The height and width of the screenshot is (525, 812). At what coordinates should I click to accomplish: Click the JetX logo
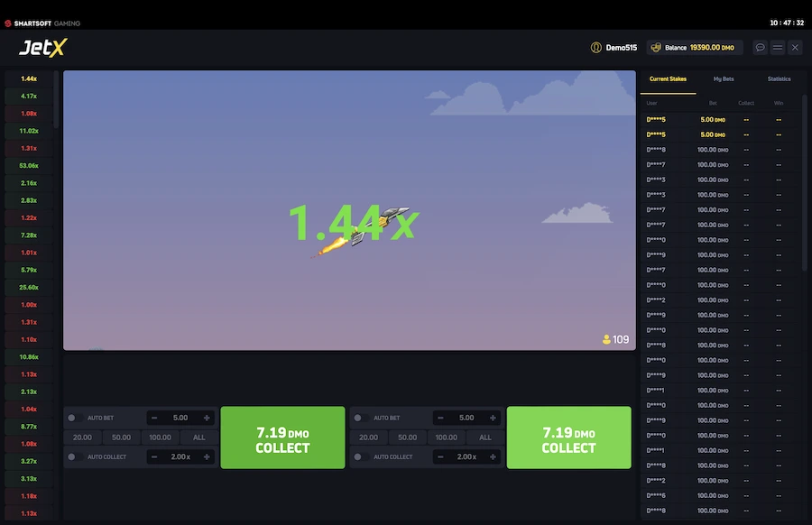[43, 48]
